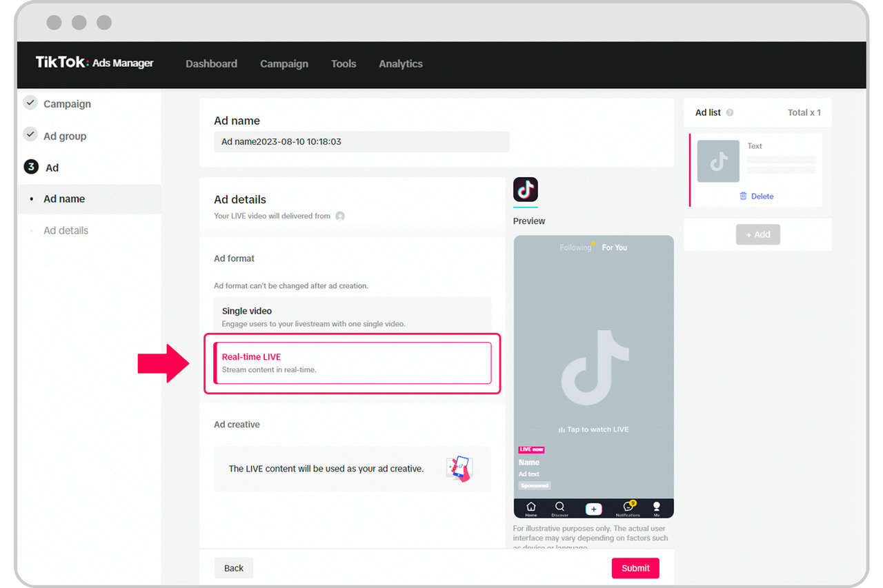Click the Campaign step checkmark icon
Viewport: 883px width, 588px height.
tap(30, 103)
